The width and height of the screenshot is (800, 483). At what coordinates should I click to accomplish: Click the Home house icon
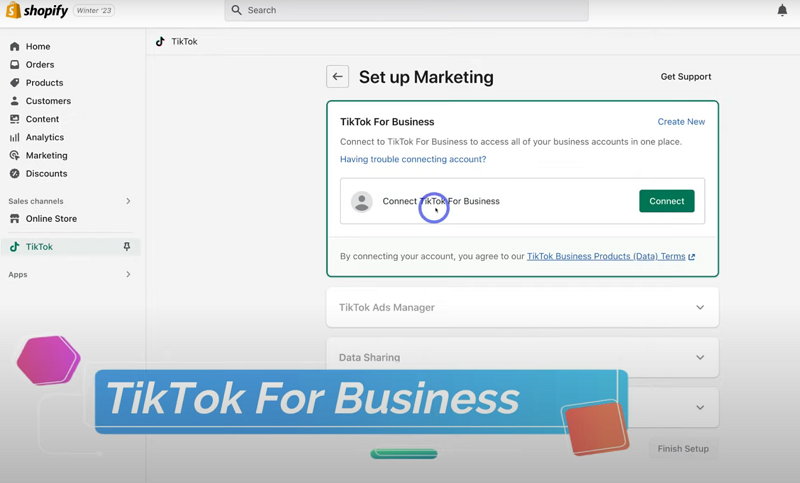(15, 46)
